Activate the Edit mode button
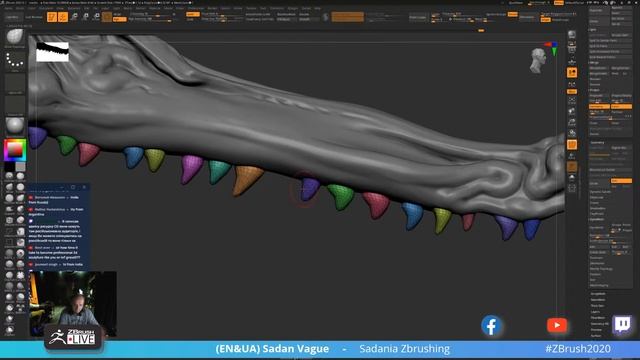The height and width of the screenshot is (360, 640). point(52,17)
